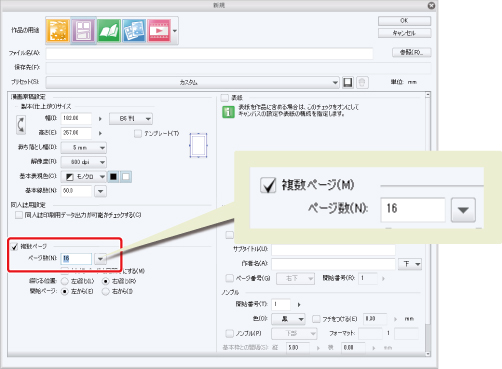The height and width of the screenshot is (369, 502).
Task: Click the green info icon
Action: pyautogui.click(x=228, y=112)
